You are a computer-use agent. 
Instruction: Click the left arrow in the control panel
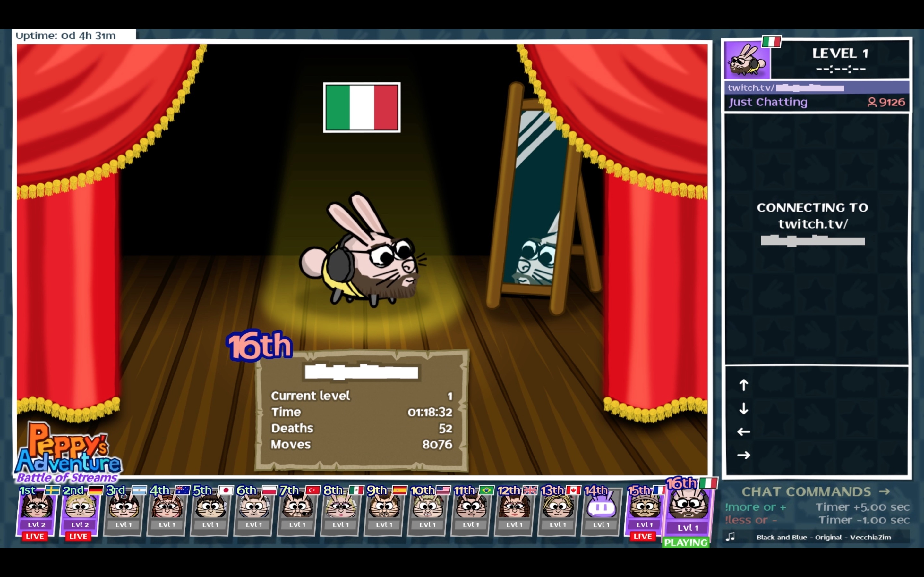pos(743,431)
